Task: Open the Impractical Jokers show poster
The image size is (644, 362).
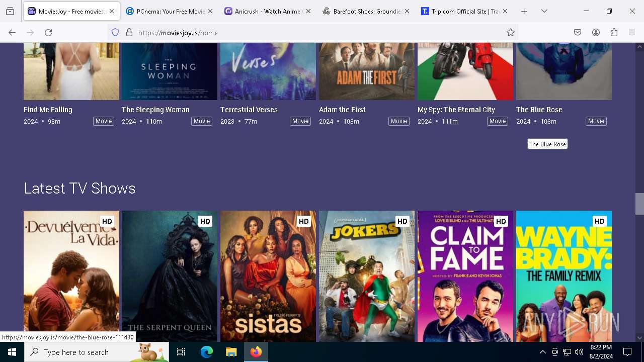Action: point(367,276)
